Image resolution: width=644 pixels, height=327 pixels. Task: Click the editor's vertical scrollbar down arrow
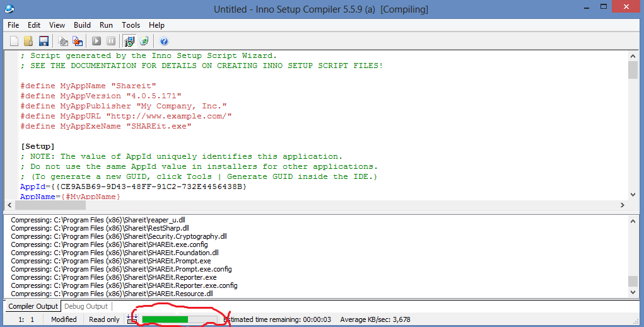point(633,195)
